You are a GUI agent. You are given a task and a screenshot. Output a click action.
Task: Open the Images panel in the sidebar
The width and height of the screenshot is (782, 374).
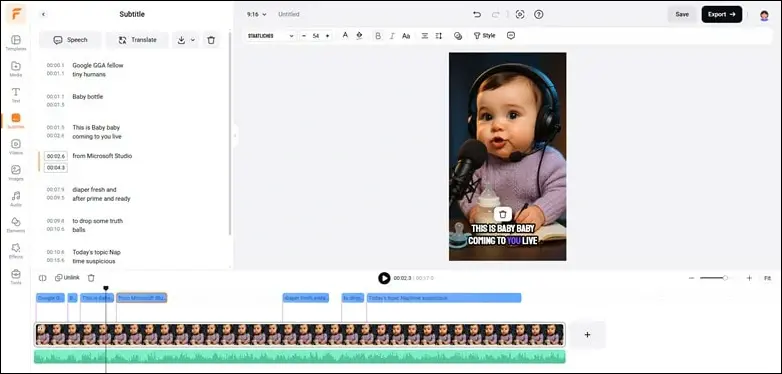(16, 173)
